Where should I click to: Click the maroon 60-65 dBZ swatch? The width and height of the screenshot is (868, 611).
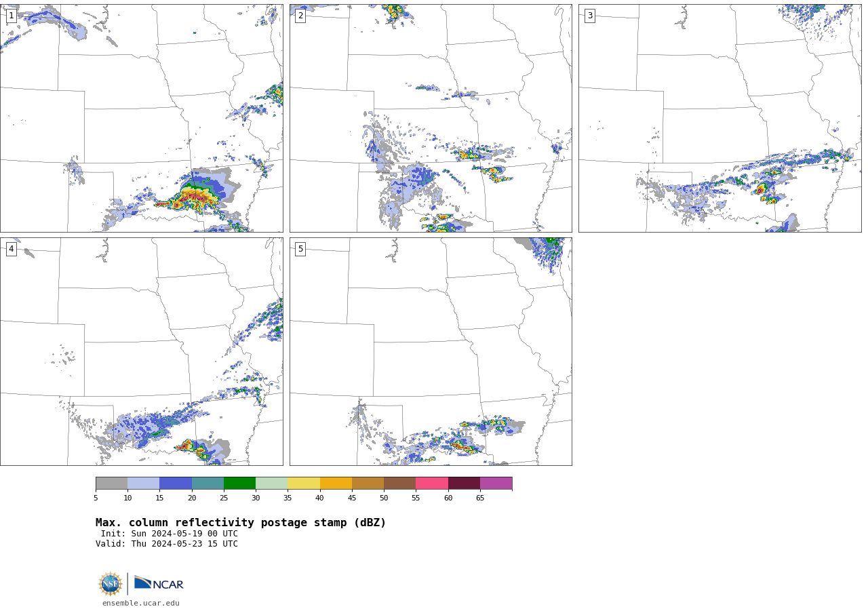(x=464, y=483)
